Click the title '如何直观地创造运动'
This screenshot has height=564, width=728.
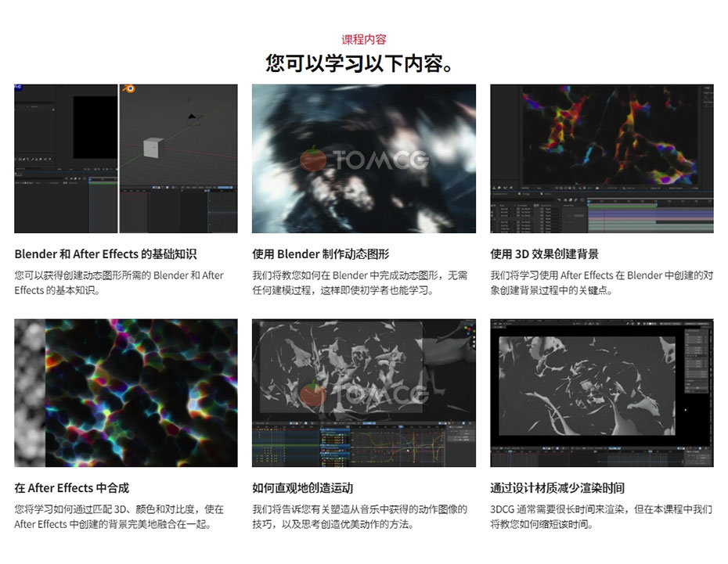click(303, 488)
